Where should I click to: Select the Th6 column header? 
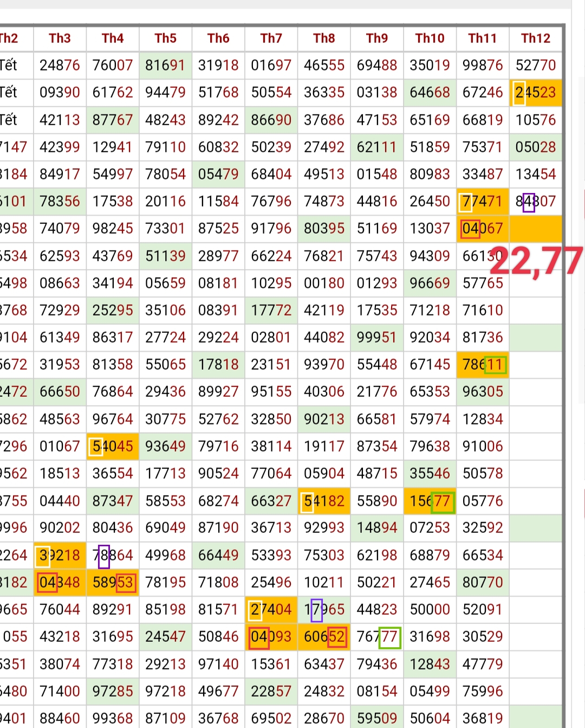tap(218, 38)
